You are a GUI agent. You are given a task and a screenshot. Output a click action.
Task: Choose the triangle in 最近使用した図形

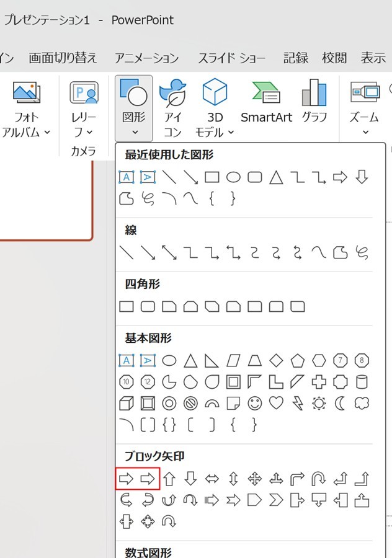point(276,177)
